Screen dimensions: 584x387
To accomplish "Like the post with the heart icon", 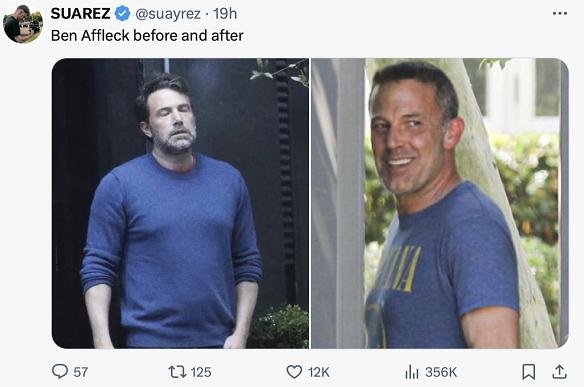I will (x=294, y=372).
